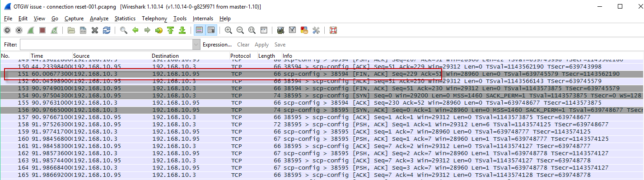Go forward in packet history

pyautogui.click(x=147, y=30)
